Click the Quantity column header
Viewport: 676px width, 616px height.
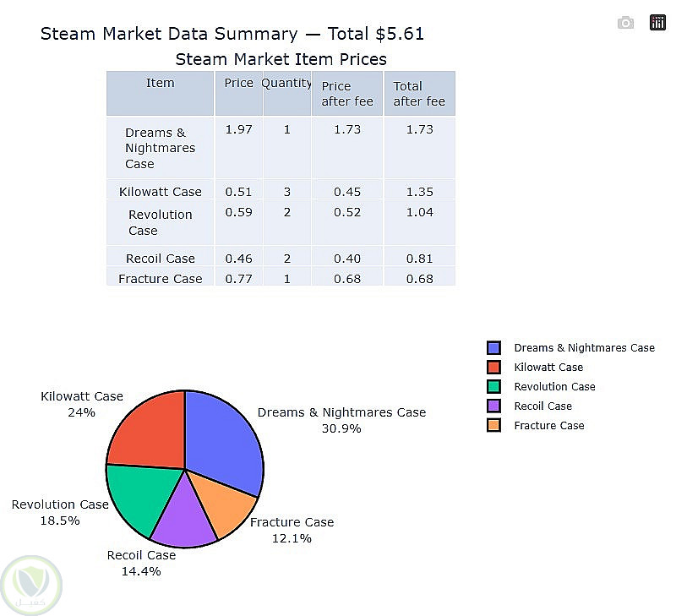(x=287, y=94)
